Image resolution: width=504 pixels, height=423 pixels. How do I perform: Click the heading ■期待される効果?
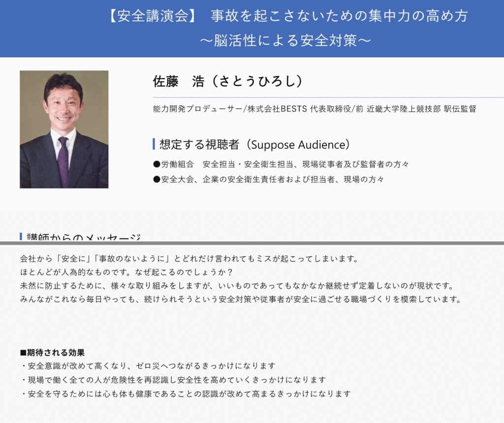coord(52,353)
